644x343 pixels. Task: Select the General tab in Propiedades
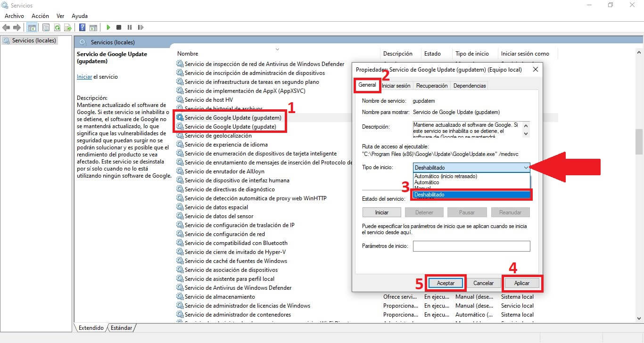coord(367,85)
